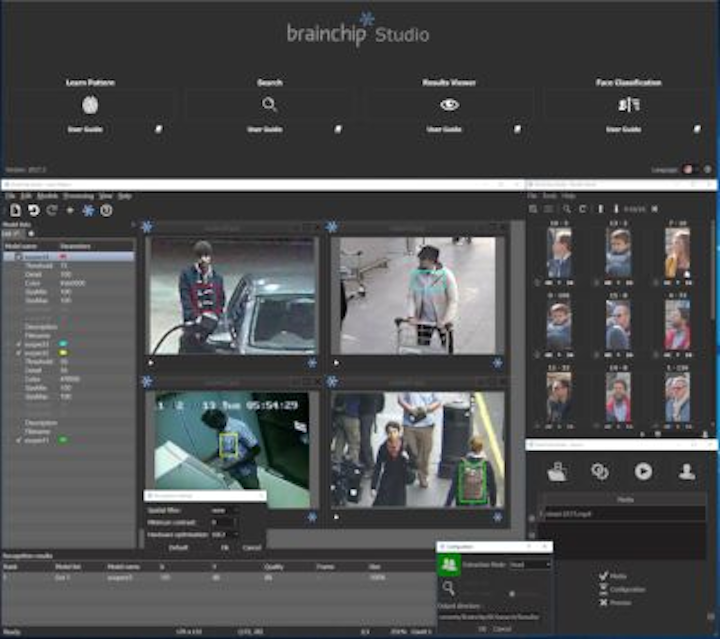The height and width of the screenshot is (639, 720).
Task: Click the Configuration status item
Action: 623,589
